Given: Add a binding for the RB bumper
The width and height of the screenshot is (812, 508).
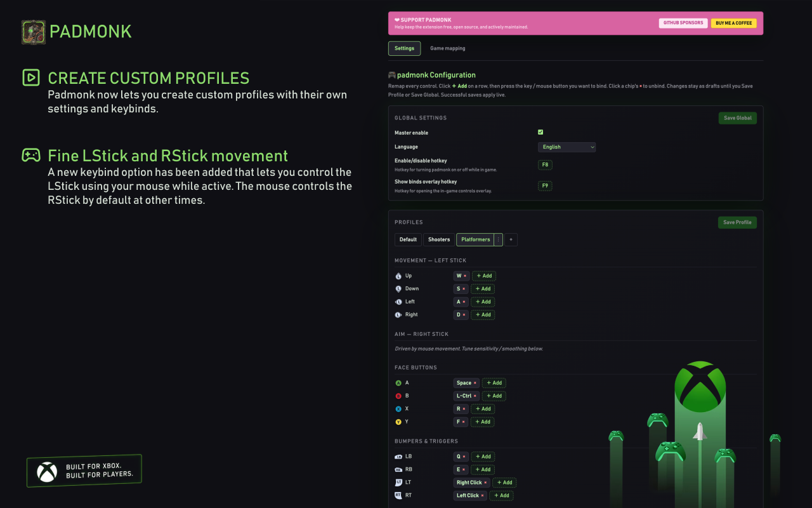Looking at the screenshot, I should click(483, 470).
